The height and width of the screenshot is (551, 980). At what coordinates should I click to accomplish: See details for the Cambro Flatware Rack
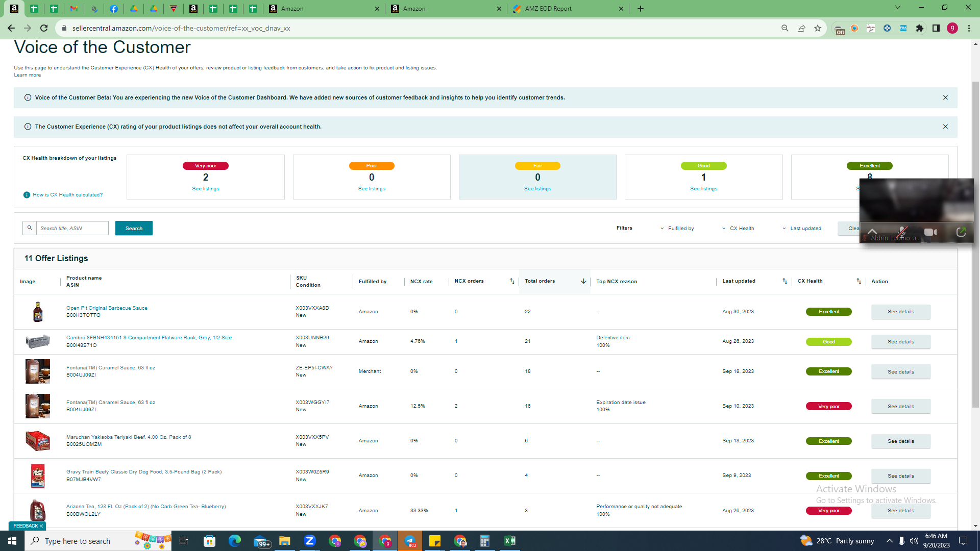[x=900, y=342]
